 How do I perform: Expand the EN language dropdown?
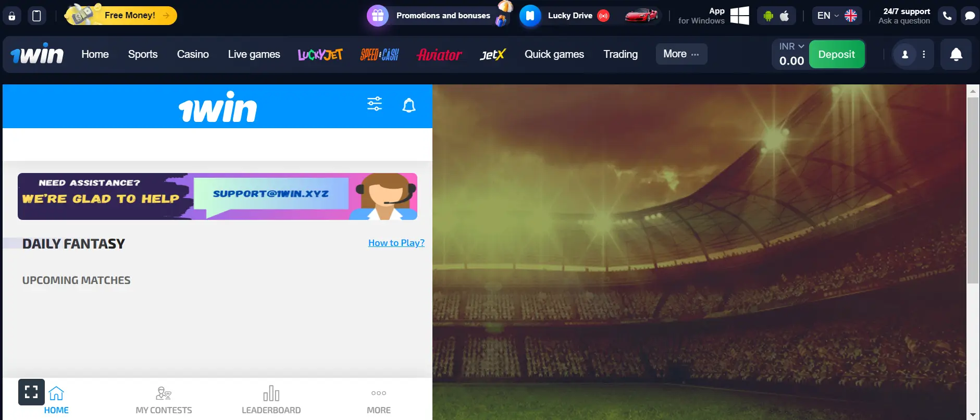836,16
